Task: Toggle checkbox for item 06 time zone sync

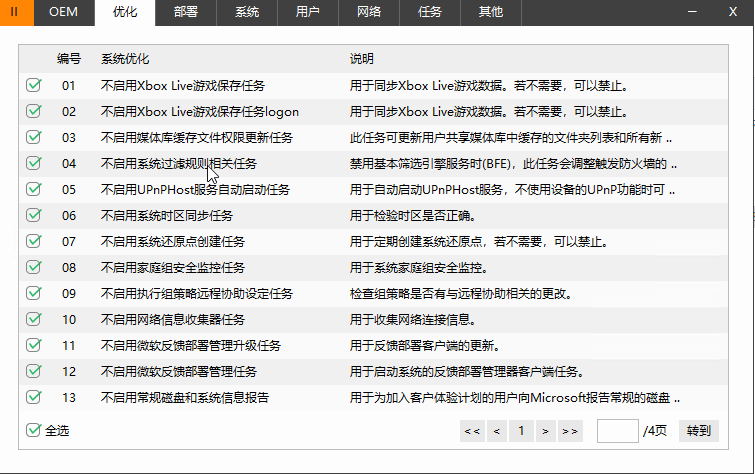Action: (34, 215)
